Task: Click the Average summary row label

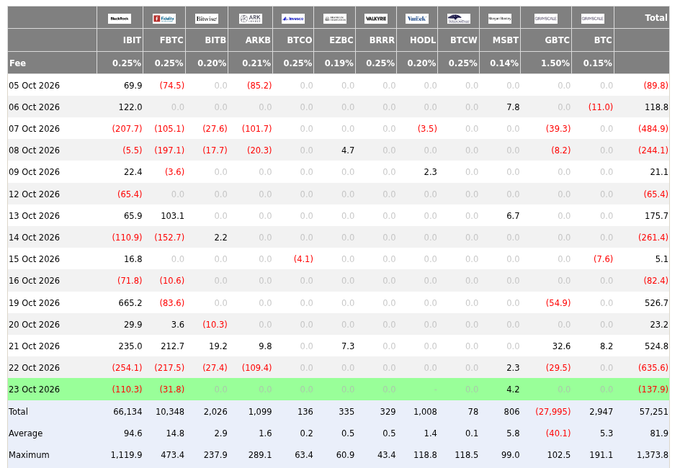Action: (26, 433)
